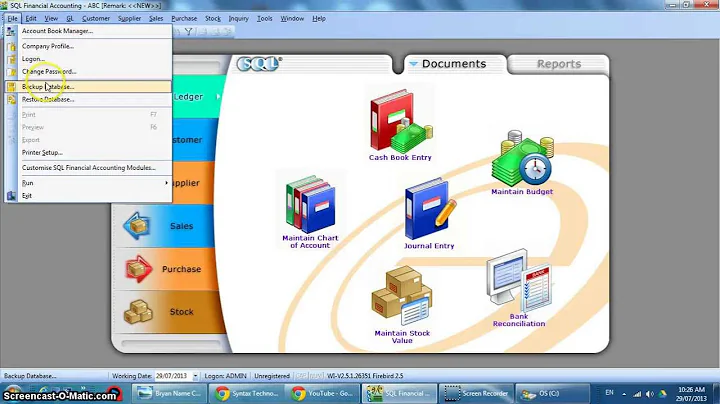Open the Edit menu
This screenshot has height=404, width=720.
(x=31, y=19)
